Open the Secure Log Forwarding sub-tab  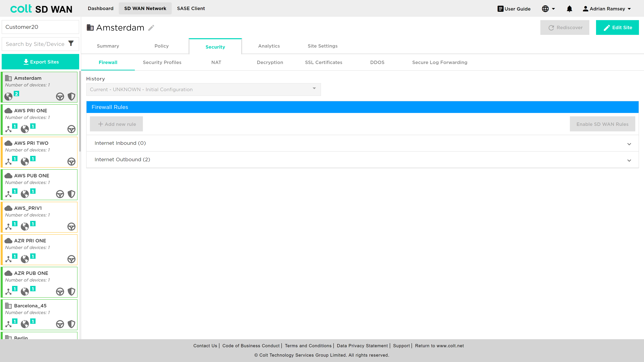pos(440,63)
